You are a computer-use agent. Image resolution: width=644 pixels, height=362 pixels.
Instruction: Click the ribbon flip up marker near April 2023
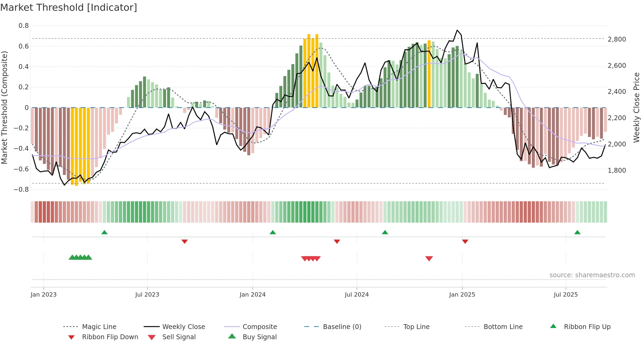point(104,232)
